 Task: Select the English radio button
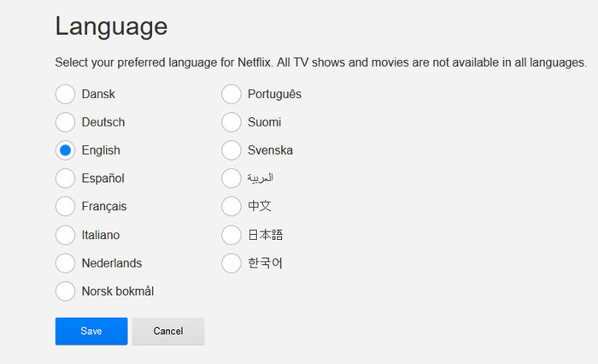click(65, 150)
